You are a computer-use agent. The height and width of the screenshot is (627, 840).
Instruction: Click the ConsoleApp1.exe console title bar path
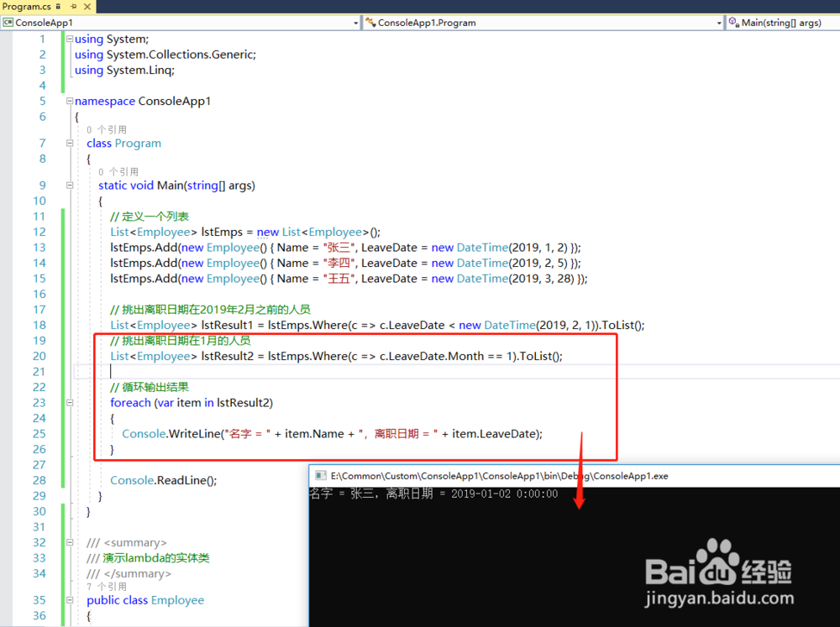pyautogui.click(x=499, y=476)
